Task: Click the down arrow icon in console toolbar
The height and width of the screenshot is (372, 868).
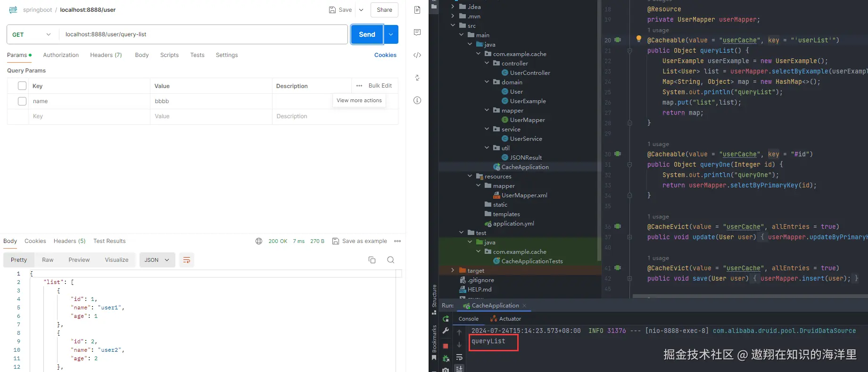Action: (x=459, y=345)
